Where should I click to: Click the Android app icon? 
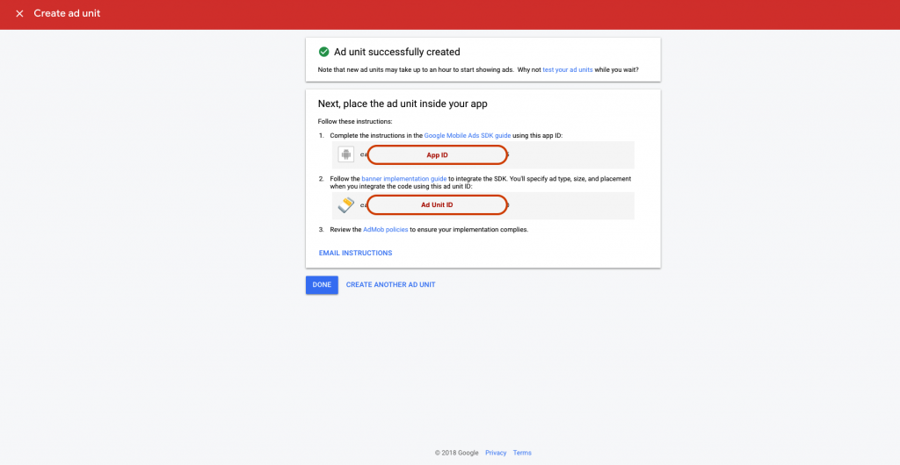(346, 155)
